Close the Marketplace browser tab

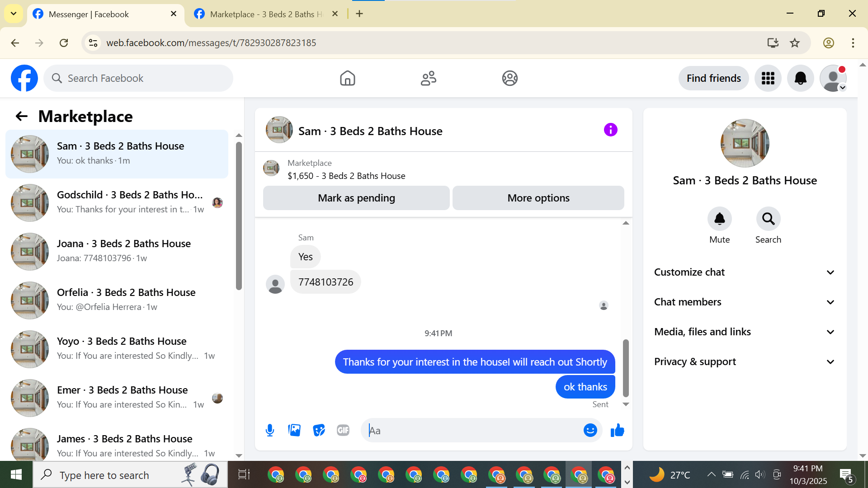click(335, 14)
